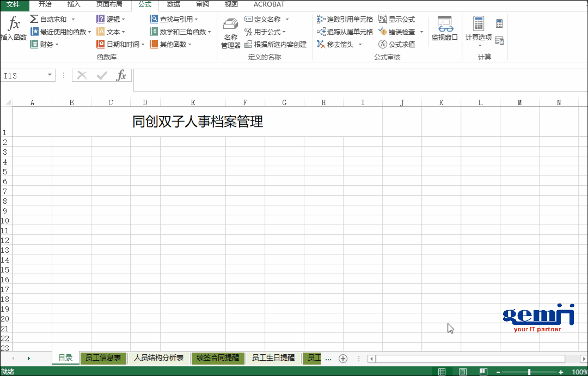Switch to 页面布局 view in status bar
Viewport: 588px width, 376px height.
[462, 371]
